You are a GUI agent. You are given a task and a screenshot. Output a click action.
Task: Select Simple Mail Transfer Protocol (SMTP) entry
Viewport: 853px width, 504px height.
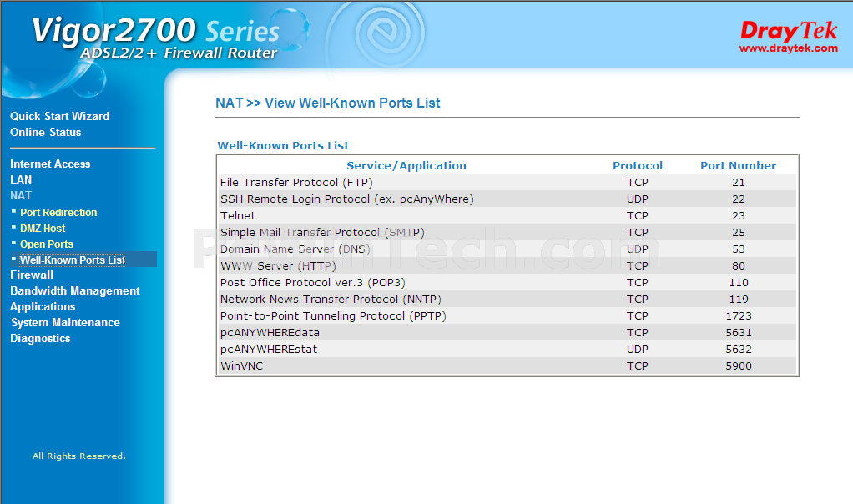(322, 233)
